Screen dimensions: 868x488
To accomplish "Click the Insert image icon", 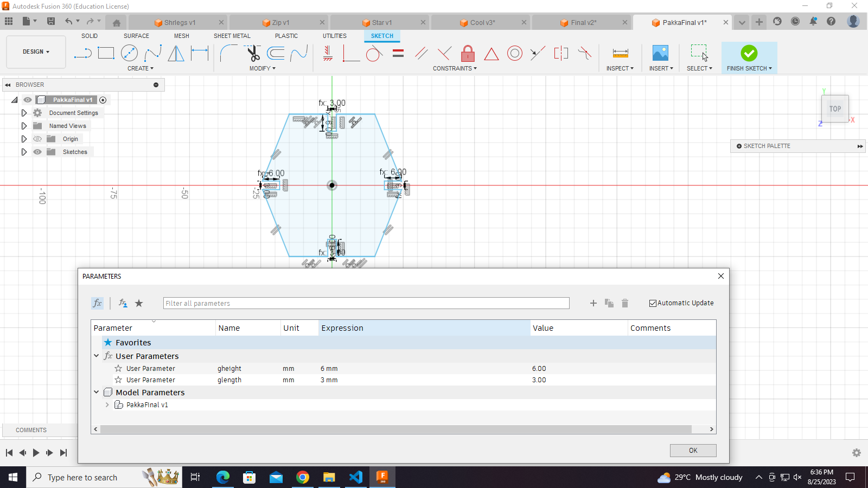I will tap(660, 53).
